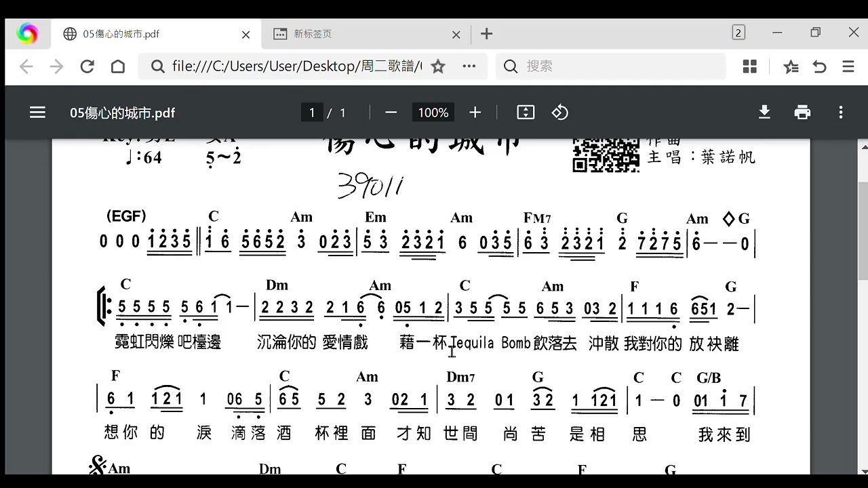Zoom in the PDF with plus button
Image resolution: width=868 pixels, height=488 pixels.
[x=475, y=113]
